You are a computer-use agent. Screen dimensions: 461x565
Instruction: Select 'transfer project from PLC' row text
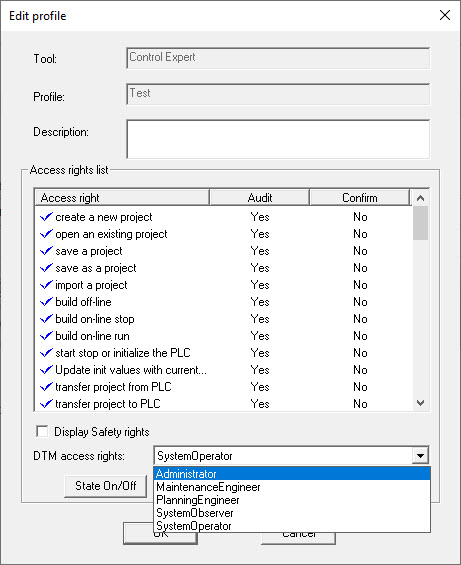tap(113, 387)
